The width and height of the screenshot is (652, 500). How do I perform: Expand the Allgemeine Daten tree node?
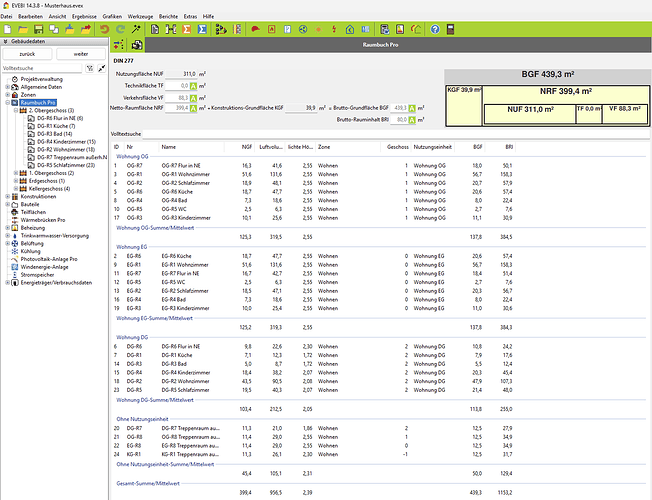click(7, 87)
